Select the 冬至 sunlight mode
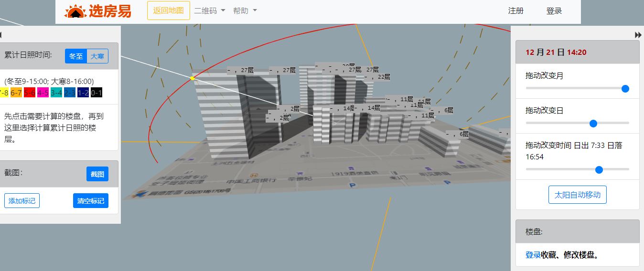This screenshot has height=271, width=644. click(76, 56)
